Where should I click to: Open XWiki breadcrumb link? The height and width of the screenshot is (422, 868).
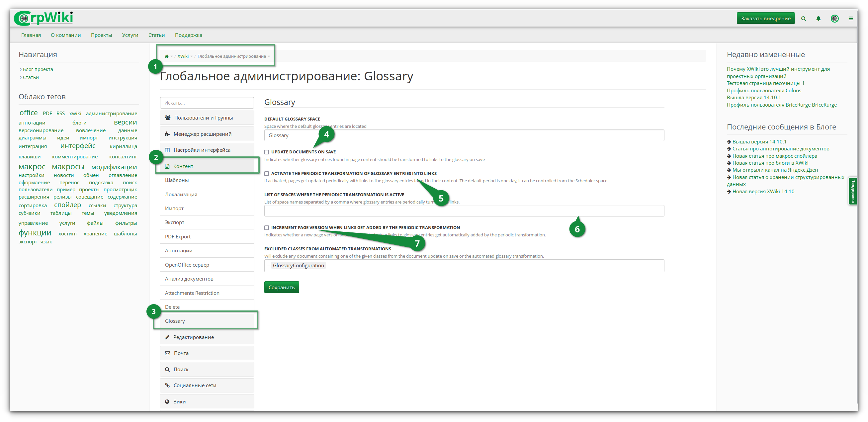pyautogui.click(x=183, y=56)
